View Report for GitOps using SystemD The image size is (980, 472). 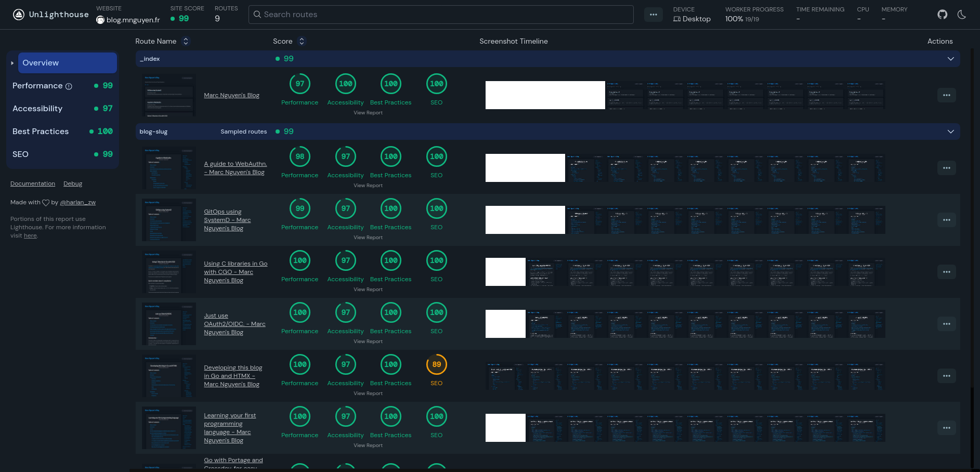(x=368, y=238)
